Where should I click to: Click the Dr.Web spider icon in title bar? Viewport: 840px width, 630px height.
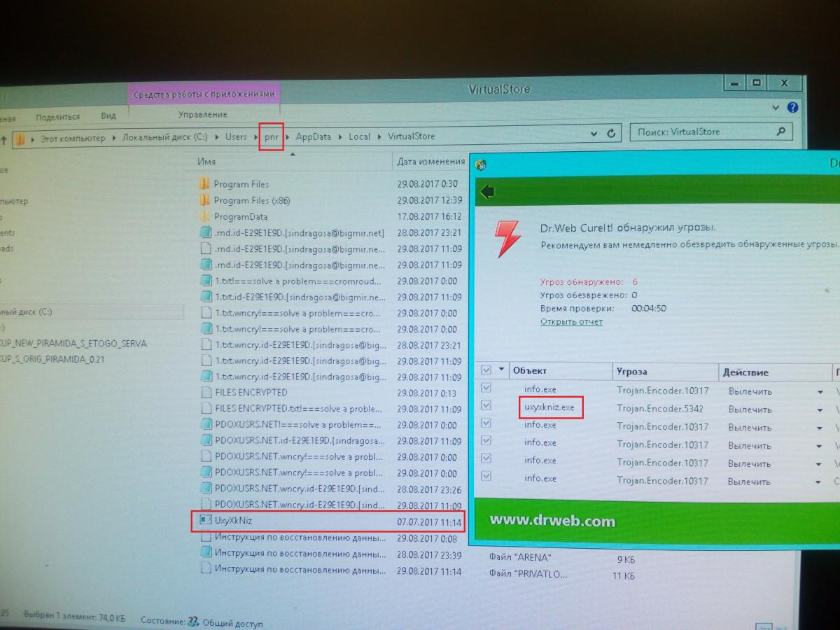[x=481, y=166]
